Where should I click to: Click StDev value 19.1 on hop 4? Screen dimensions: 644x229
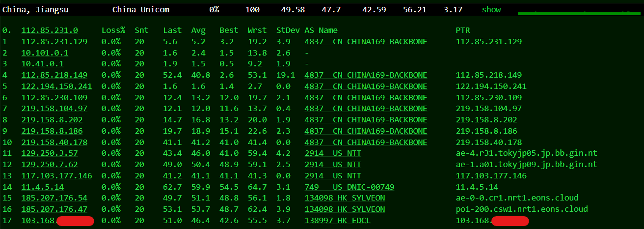pos(286,75)
